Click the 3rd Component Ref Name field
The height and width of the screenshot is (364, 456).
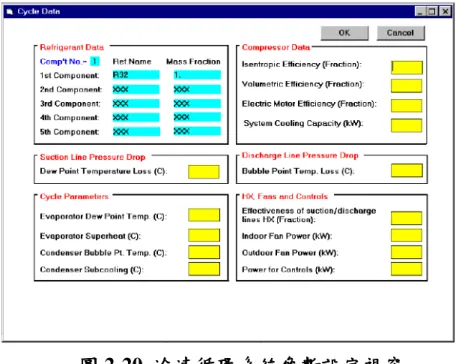136,104
